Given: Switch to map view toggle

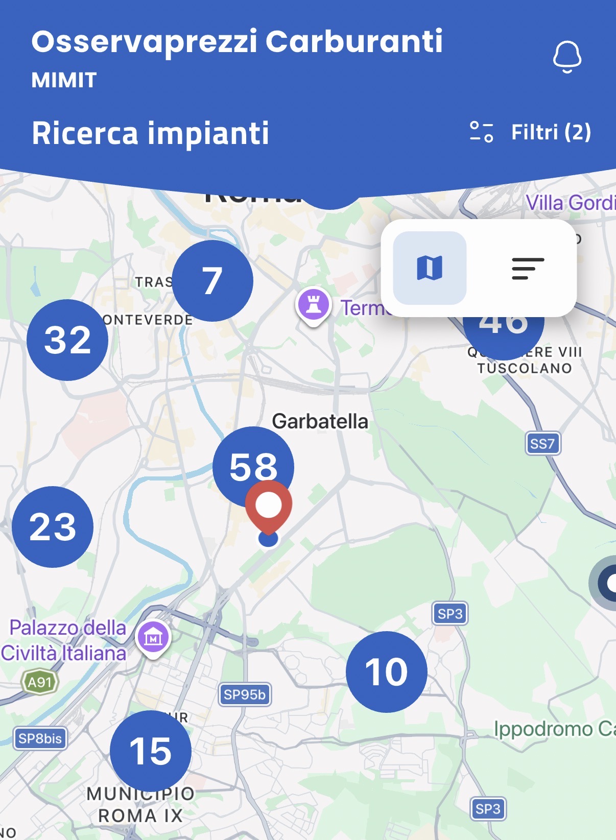Looking at the screenshot, I should click(x=430, y=268).
